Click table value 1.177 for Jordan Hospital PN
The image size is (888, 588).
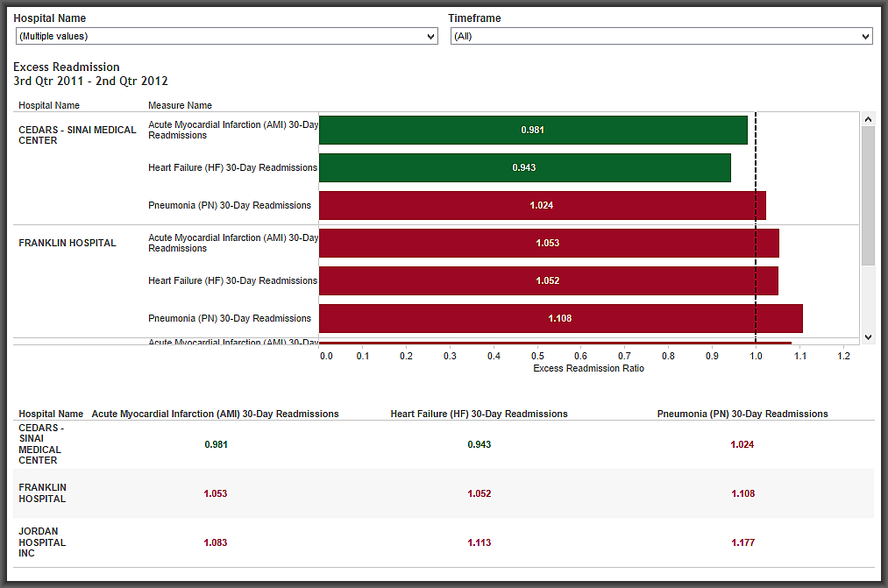coord(743,542)
